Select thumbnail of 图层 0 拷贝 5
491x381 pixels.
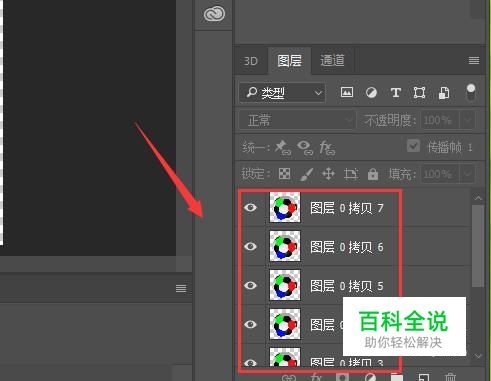click(285, 285)
